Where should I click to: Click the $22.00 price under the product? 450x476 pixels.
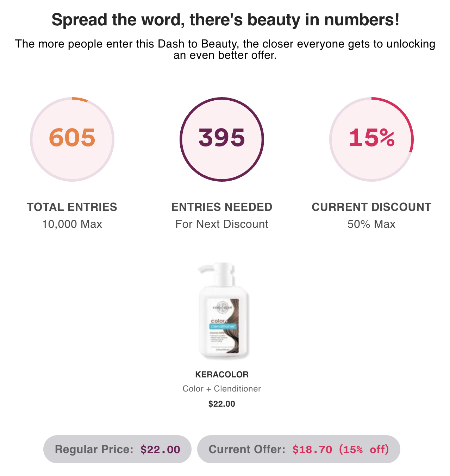222,404
